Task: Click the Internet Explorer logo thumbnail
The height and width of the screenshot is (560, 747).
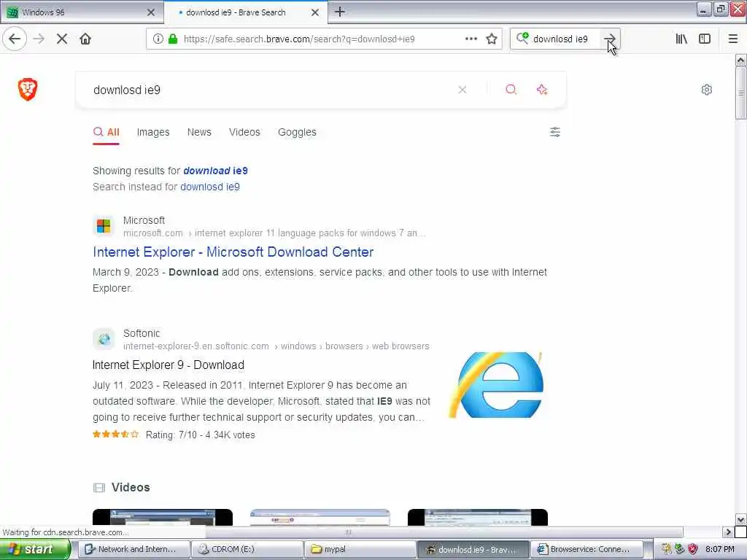Action: [495, 385]
